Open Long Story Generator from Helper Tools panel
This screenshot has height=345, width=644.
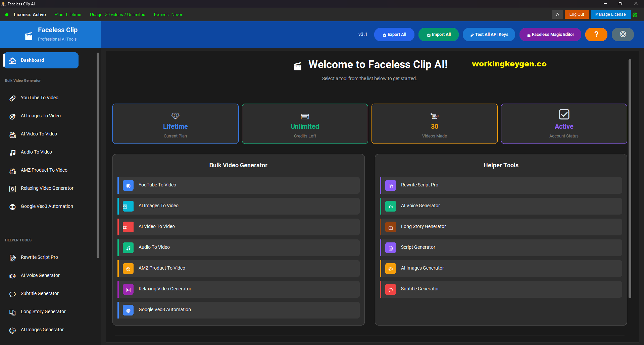coord(501,227)
